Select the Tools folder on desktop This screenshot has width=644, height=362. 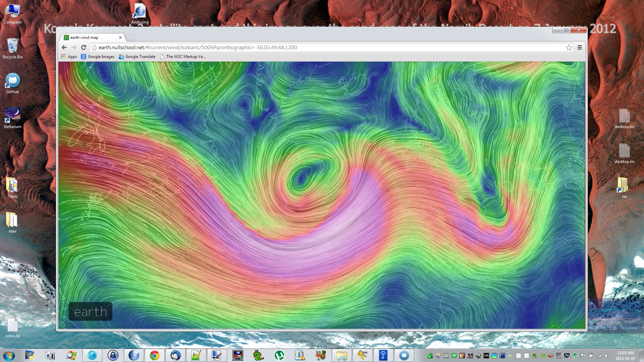[12, 188]
